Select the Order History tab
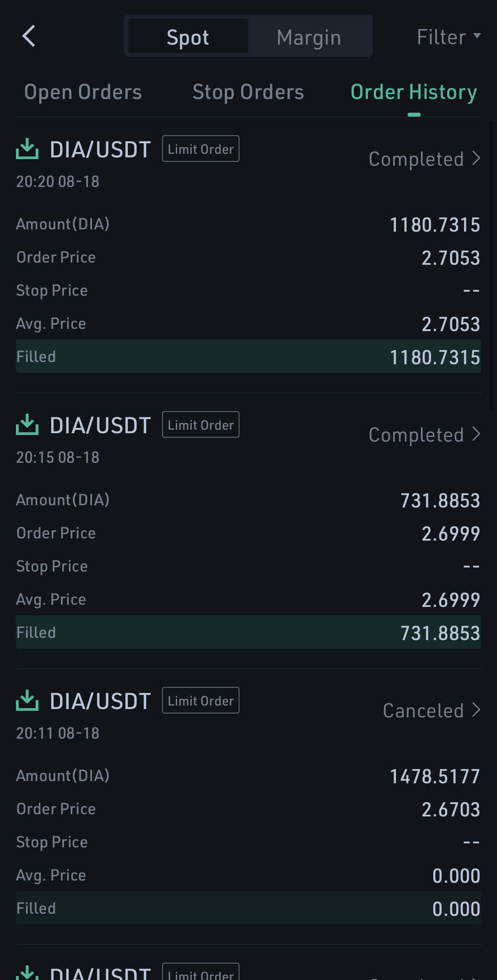The image size is (497, 980). (414, 92)
